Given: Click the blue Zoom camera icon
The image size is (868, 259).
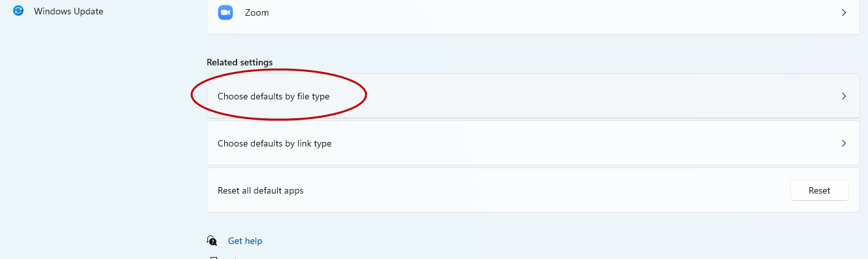Looking at the screenshot, I should tap(226, 12).
